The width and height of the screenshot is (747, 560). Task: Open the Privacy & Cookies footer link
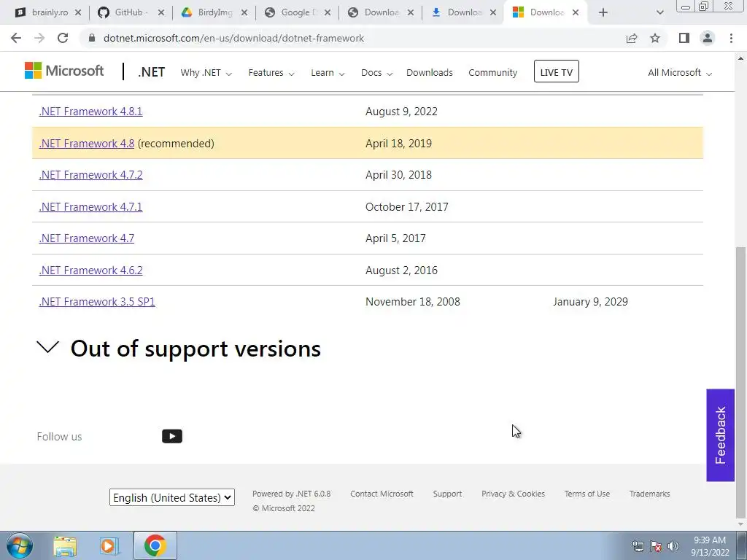tap(513, 494)
